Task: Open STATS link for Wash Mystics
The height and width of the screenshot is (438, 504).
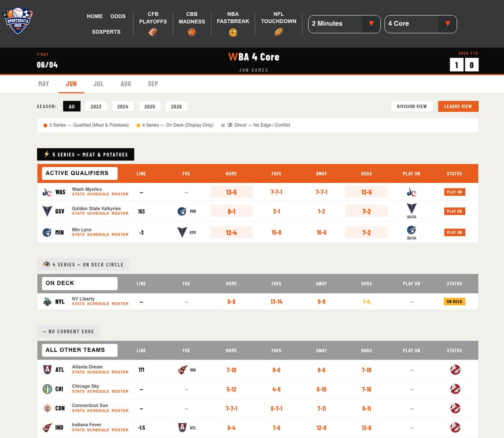Action: click(x=78, y=194)
